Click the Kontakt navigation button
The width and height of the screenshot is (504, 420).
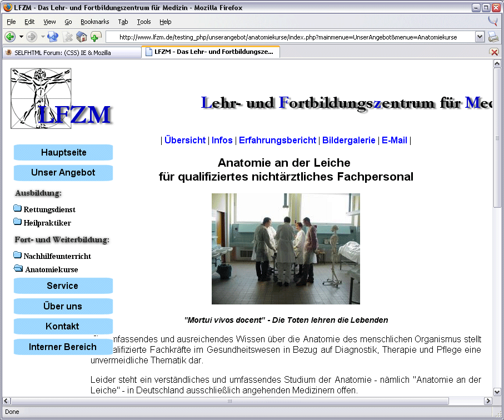(63, 326)
